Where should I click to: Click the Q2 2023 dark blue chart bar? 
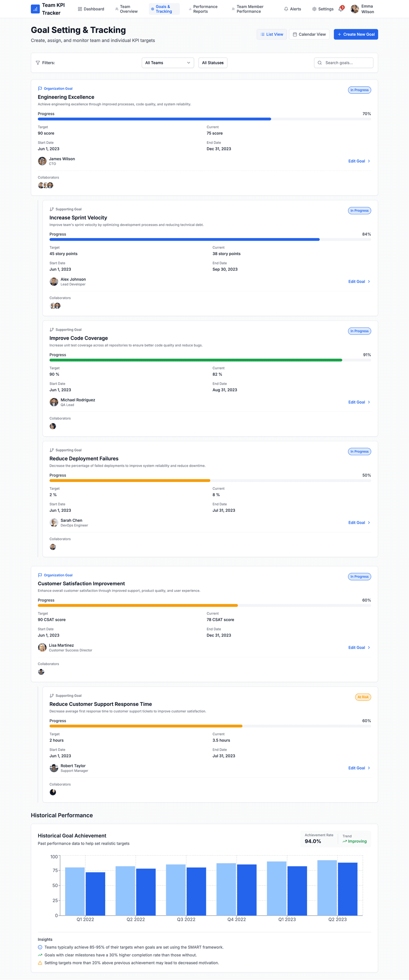[x=347, y=889]
